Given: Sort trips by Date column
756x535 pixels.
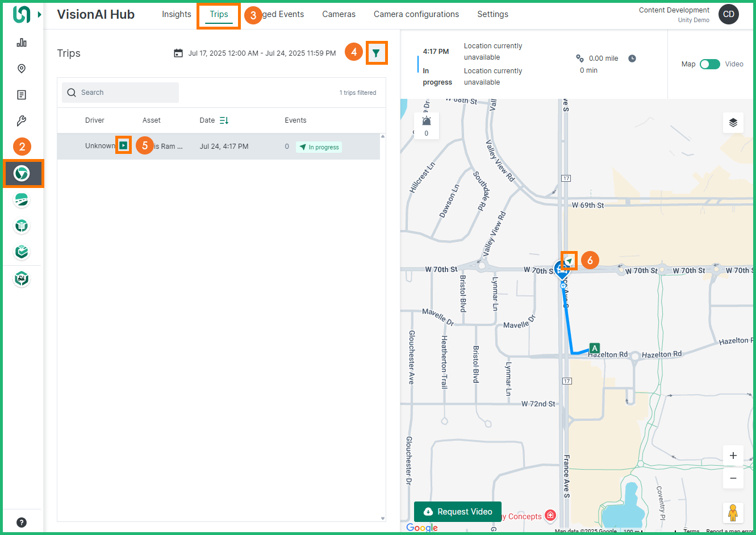Looking at the screenshot, I should tap(224, 120).
